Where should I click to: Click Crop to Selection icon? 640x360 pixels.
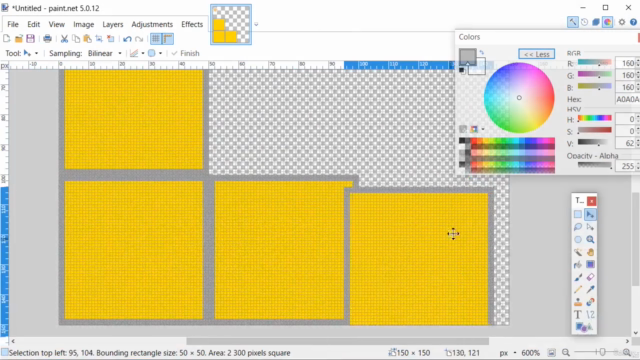99,39
